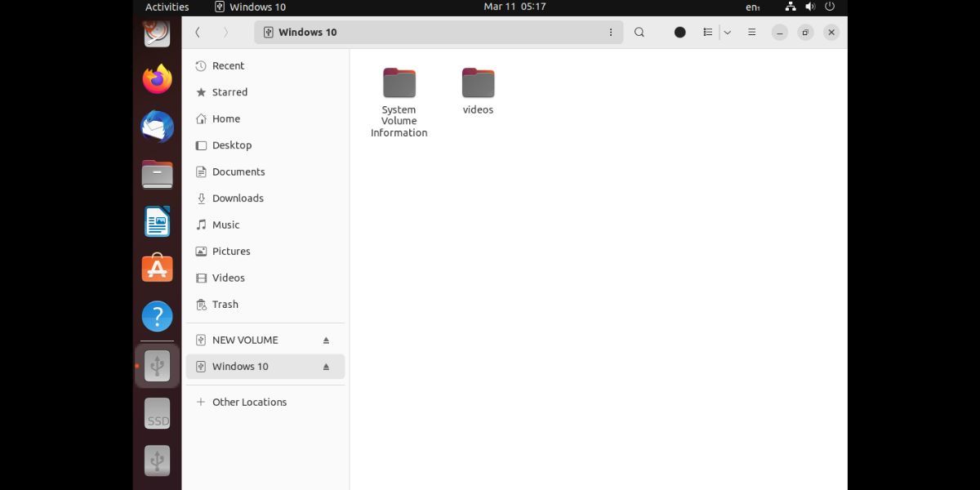Viewport: 980px width, 490px height.
Task: Open search with the magnifier icon
Action: tap(639, 33)
